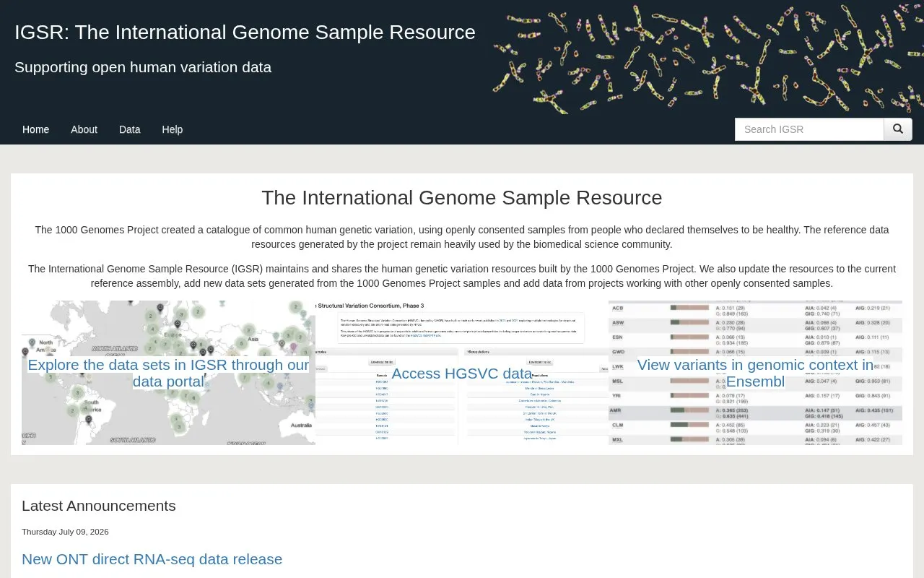Open the Help navigation item
This screenshot has height=578, width=924.
(x=173, y=129)
